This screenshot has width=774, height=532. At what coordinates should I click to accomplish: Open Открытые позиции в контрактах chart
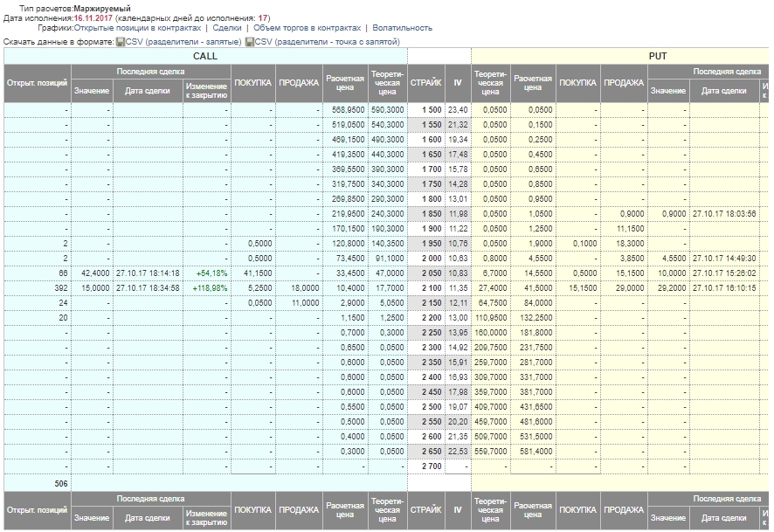tap(137, 28)
